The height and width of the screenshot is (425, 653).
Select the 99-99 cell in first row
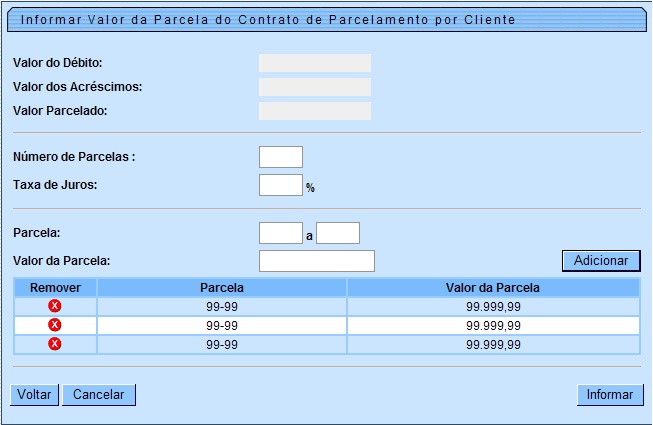222,306
